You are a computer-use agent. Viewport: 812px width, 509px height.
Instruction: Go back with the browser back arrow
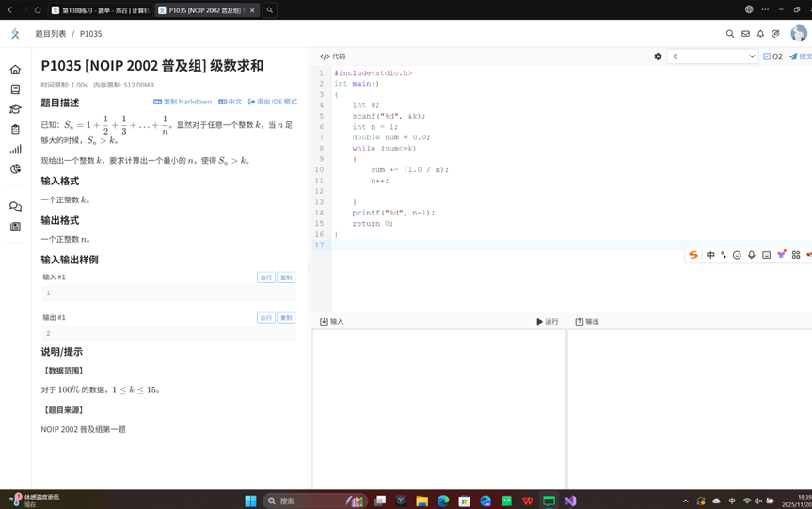pyautogui.click(x=9, y=9)
